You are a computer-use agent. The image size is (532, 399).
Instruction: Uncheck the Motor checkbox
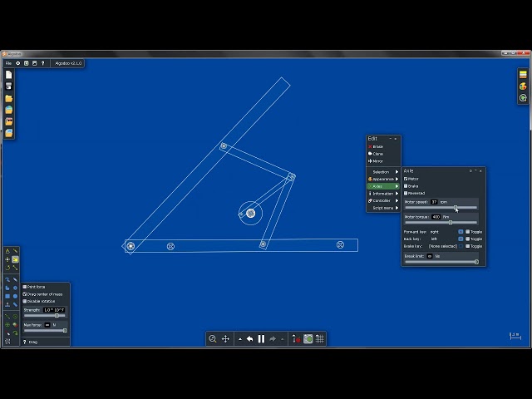406,179
